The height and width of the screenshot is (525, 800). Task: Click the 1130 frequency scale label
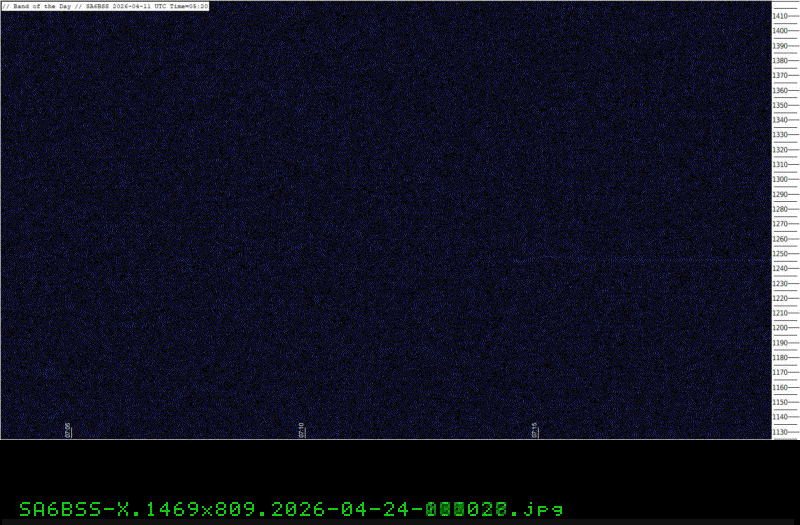(x=780, y=432)
